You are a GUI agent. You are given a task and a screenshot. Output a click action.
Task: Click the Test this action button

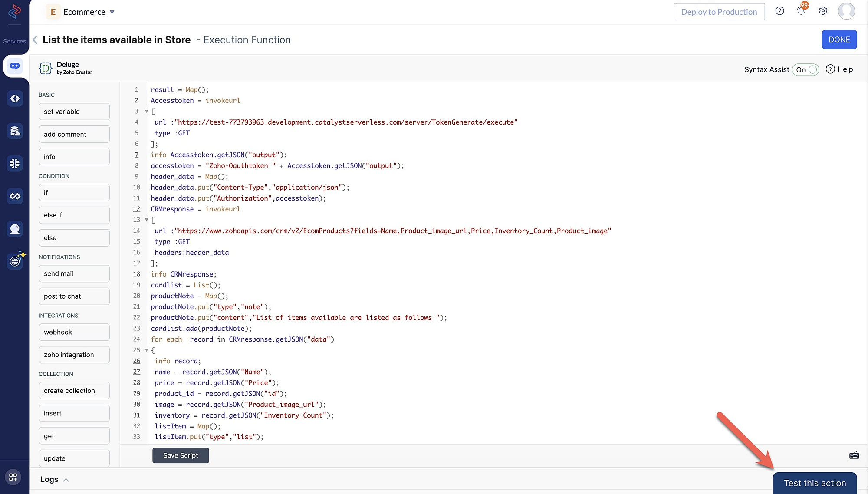(x=815, y=483)
